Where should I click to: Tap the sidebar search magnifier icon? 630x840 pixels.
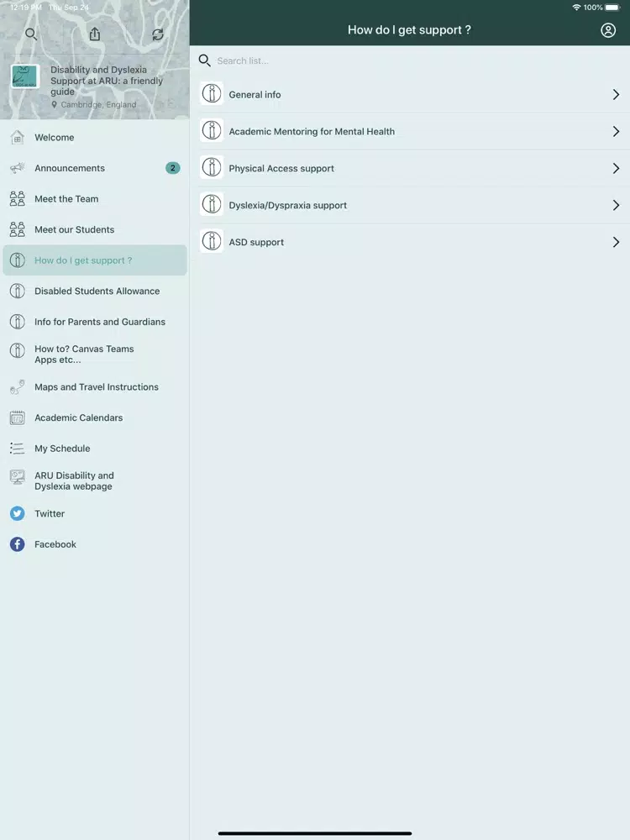[31, 34]
